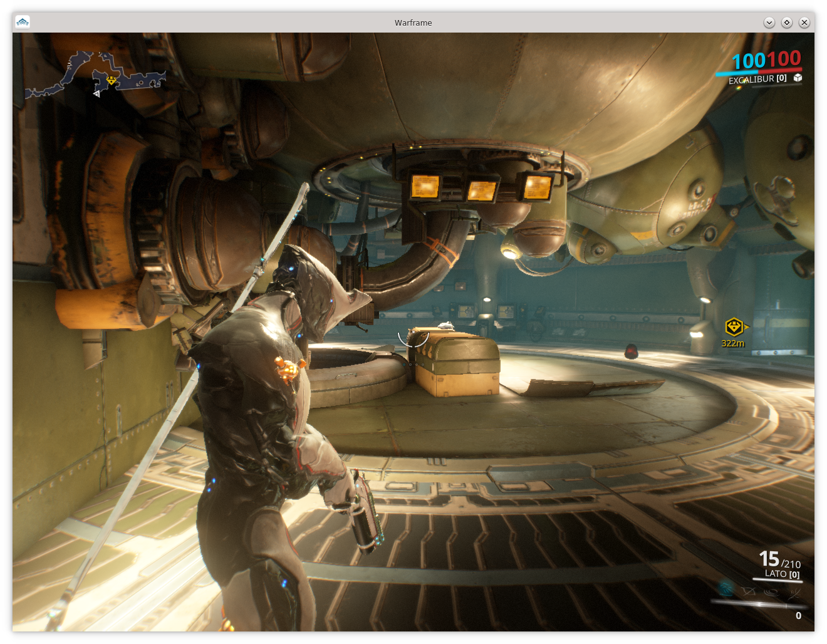Click the weapon bar under LATO label
This screenshot has width=827, height=644.
pos(778,581)
